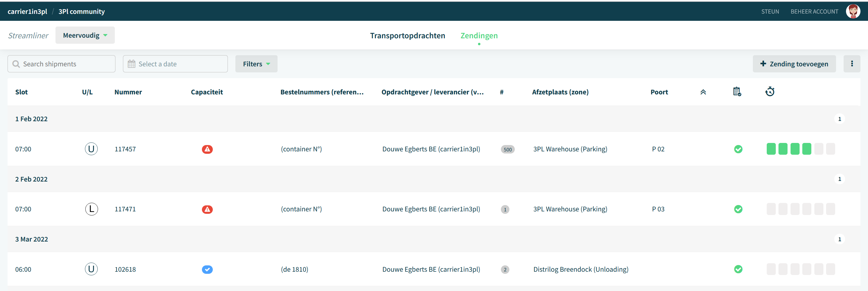Select shipment number 117457
868x291 pixels.
click(x=125, y=149)
